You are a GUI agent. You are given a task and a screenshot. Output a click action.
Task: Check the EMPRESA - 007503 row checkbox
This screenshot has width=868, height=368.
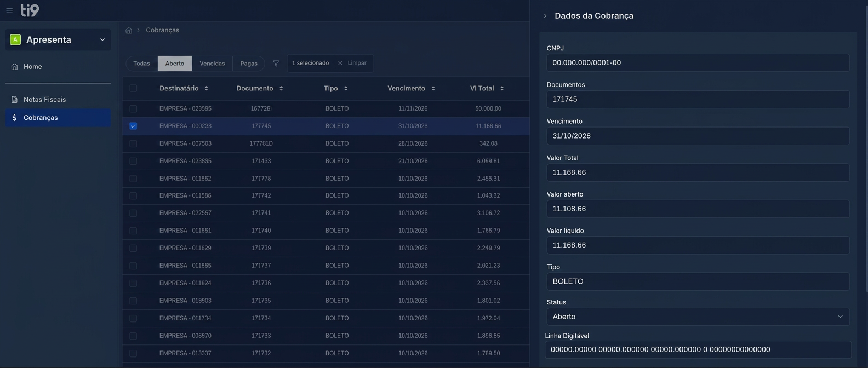coord(133,143)
